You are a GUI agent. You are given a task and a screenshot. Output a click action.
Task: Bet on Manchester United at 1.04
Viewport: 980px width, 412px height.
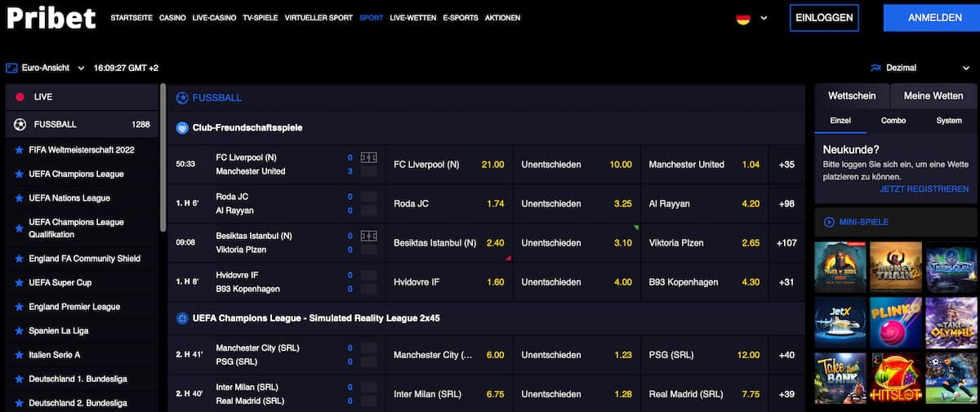(704, 165)
